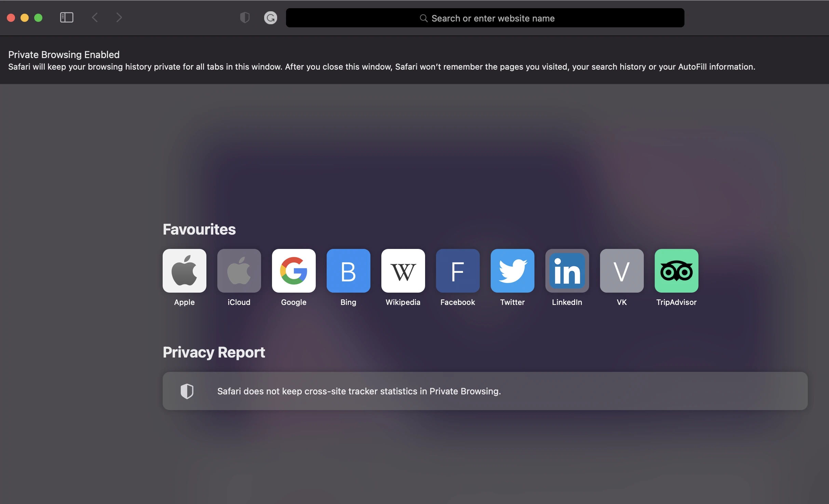This screenshot has height=504, width=829.
Task: Click the privacy shield icon in toolbar
Action: (245, 17)
